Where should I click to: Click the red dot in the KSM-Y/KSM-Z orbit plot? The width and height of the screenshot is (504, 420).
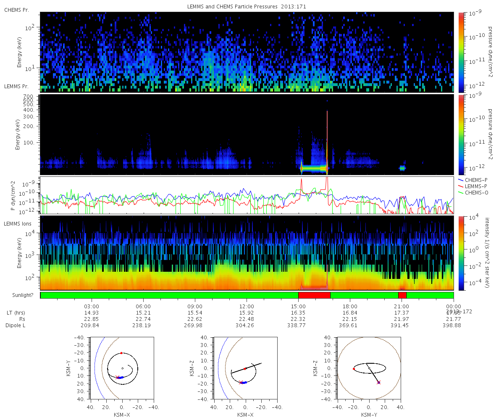click(354, 369)
